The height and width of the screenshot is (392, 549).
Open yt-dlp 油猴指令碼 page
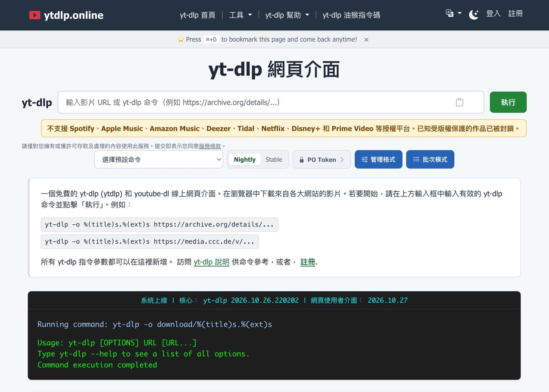point(351,15)
